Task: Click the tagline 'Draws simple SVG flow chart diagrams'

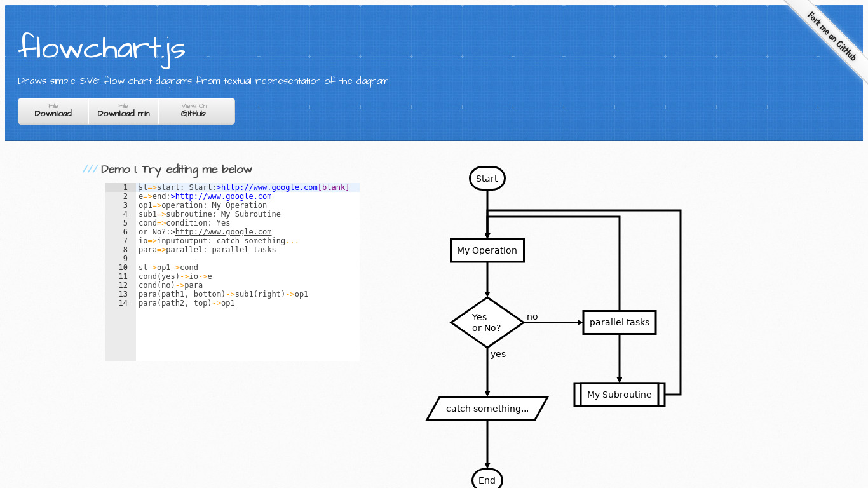Action: pyautogui.click(x=203, y=81)
